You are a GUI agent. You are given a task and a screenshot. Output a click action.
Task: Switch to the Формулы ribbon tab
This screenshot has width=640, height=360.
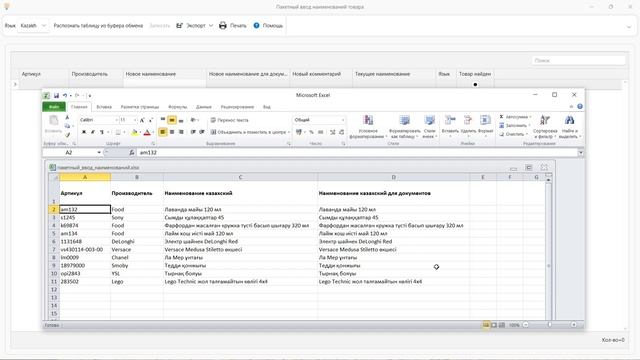(178, 107)
